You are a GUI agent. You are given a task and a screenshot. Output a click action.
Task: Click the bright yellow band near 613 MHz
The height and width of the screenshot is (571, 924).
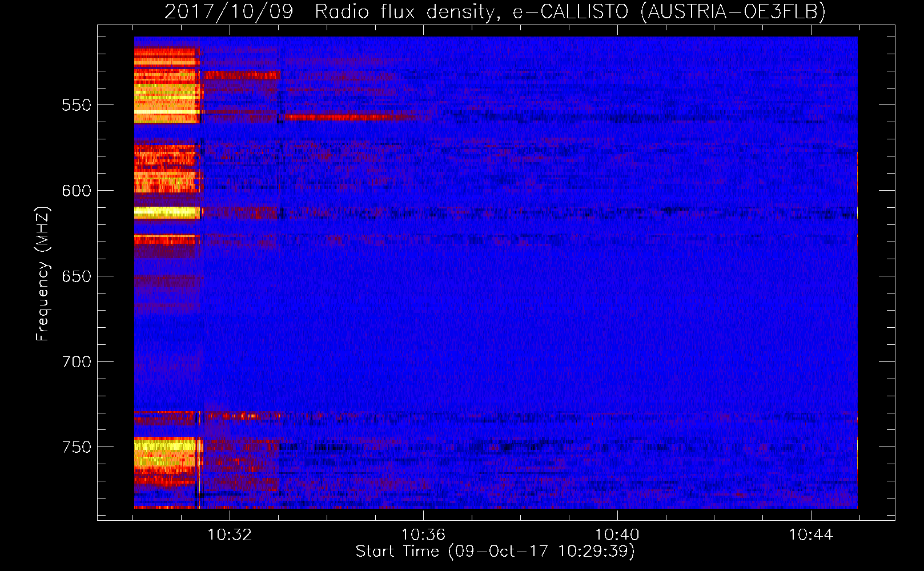coord(167,213)
